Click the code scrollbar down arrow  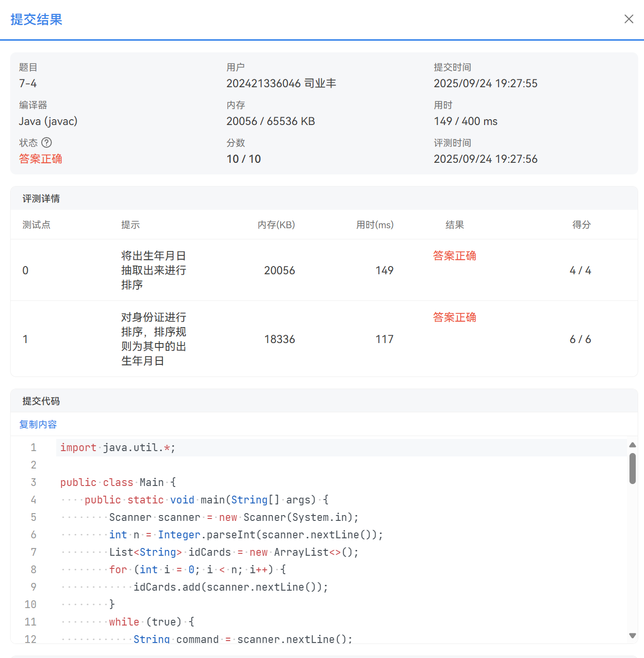coord(632,636)
